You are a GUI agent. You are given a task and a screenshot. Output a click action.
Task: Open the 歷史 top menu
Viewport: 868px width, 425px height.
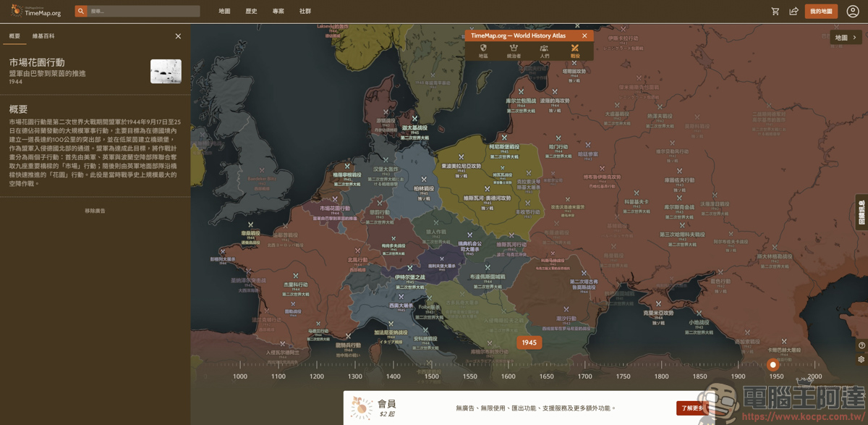click(251, 12)
